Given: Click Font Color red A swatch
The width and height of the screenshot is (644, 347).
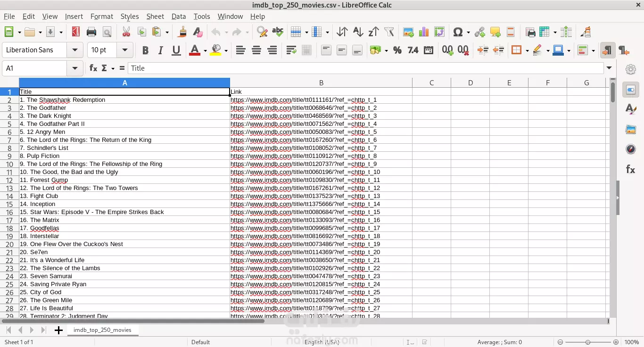Looking at the screenshot, I should (x=195, y=50).
